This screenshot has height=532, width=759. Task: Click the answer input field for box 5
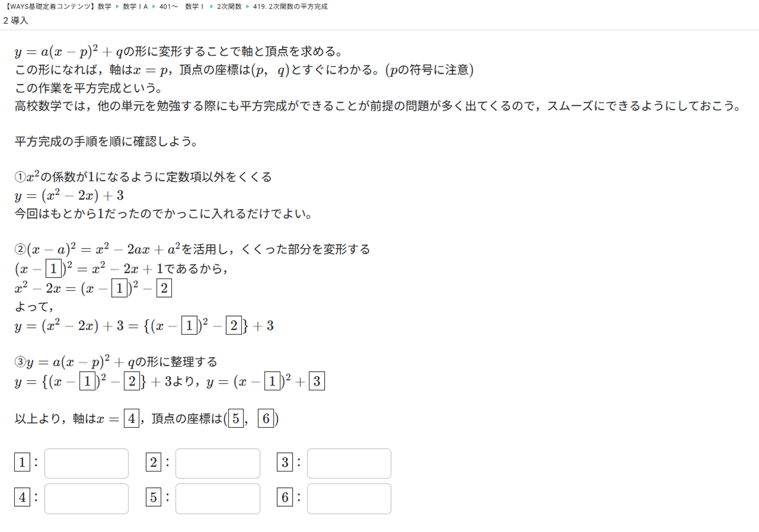pyautogui.click(x=218, y=499)
